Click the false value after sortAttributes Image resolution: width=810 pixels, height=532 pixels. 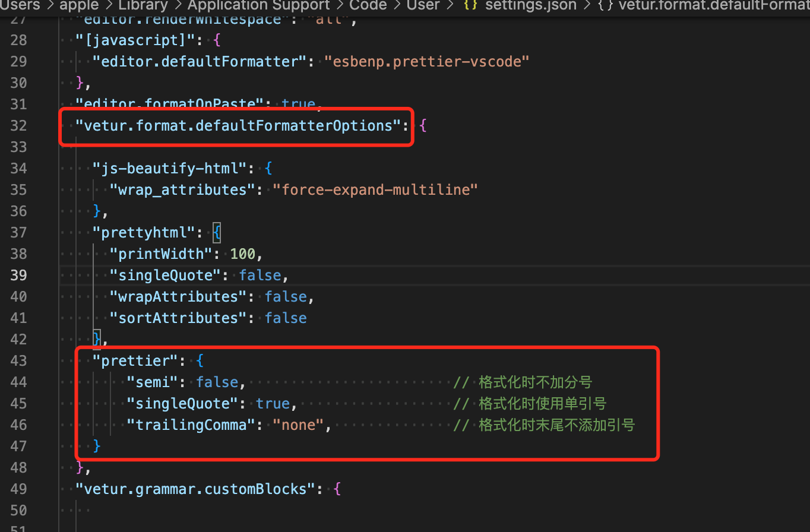point(286,318)
